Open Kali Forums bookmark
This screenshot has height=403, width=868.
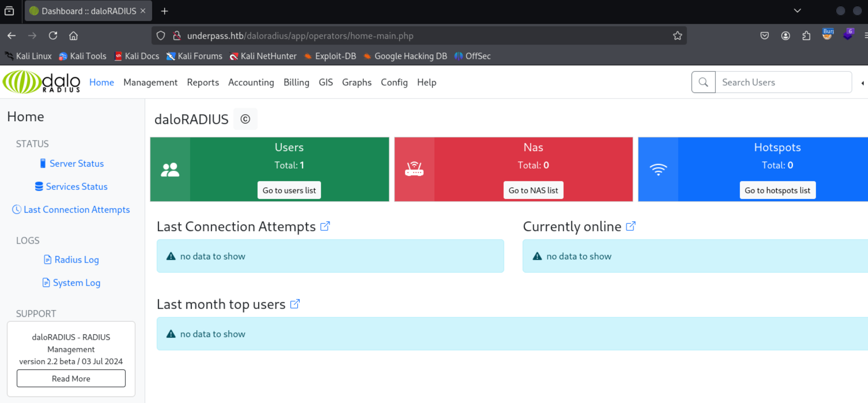pyautogui.click(x=194, y=56)
